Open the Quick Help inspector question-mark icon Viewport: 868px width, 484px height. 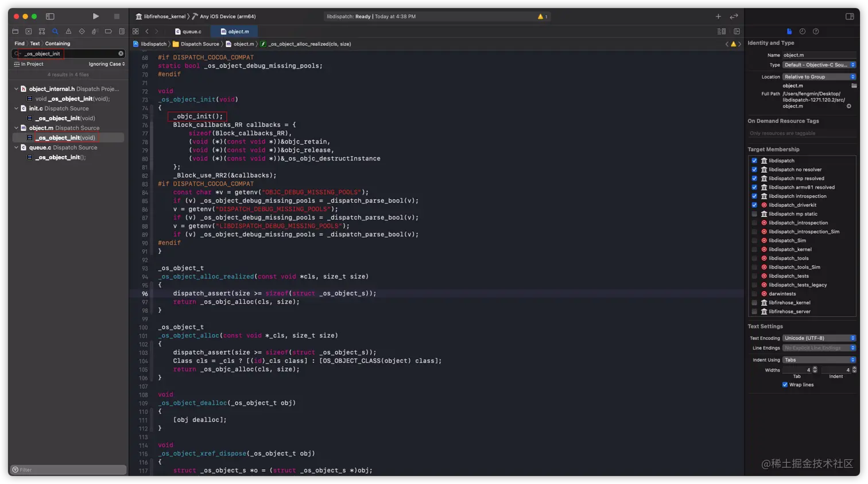816,31
